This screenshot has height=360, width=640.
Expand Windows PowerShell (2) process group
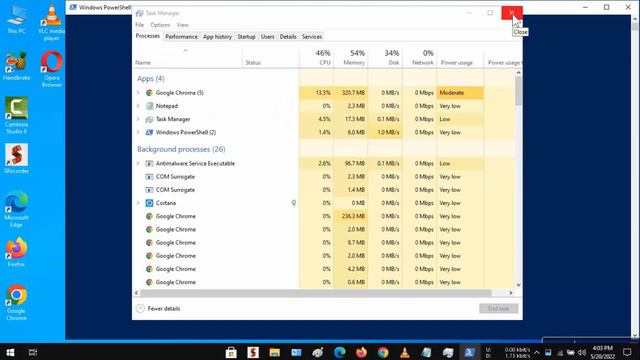point(138,132)
